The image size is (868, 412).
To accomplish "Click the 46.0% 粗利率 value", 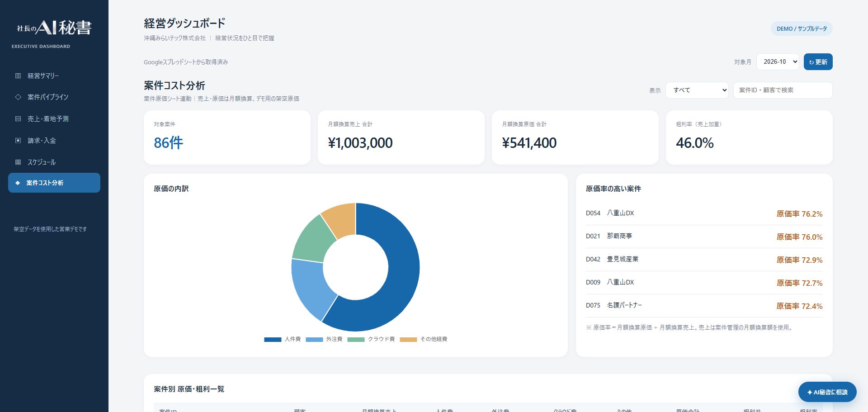I will pos(695,143).
